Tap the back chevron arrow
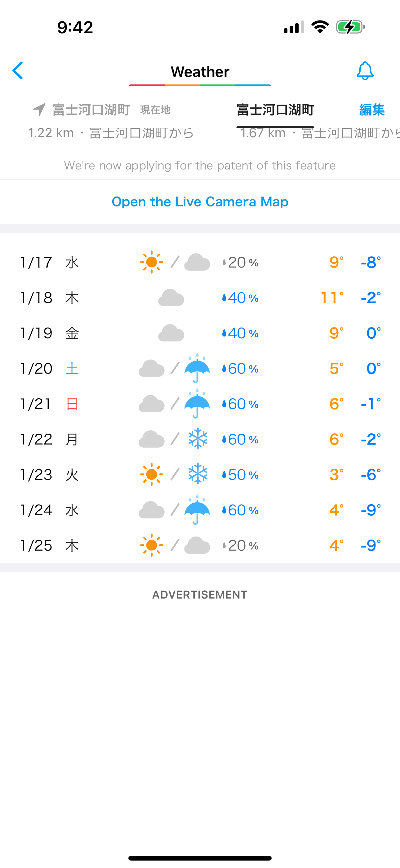 tap(17, 70)
